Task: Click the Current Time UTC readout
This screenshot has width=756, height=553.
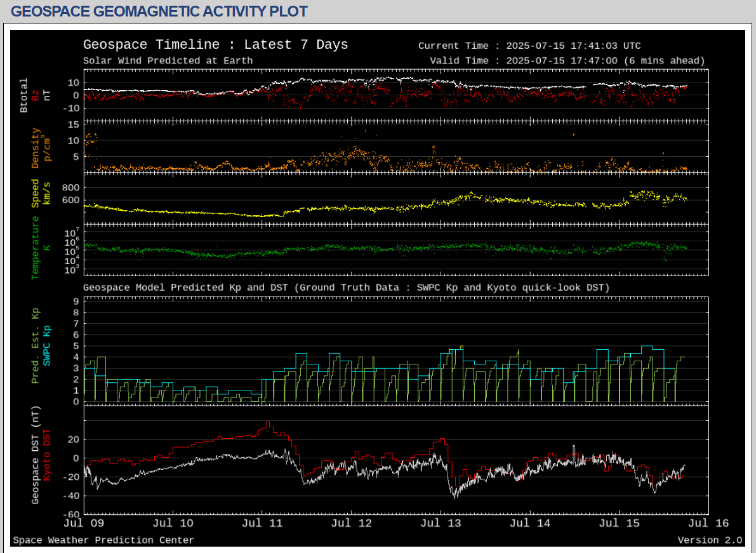Action: tap(529, 46)
